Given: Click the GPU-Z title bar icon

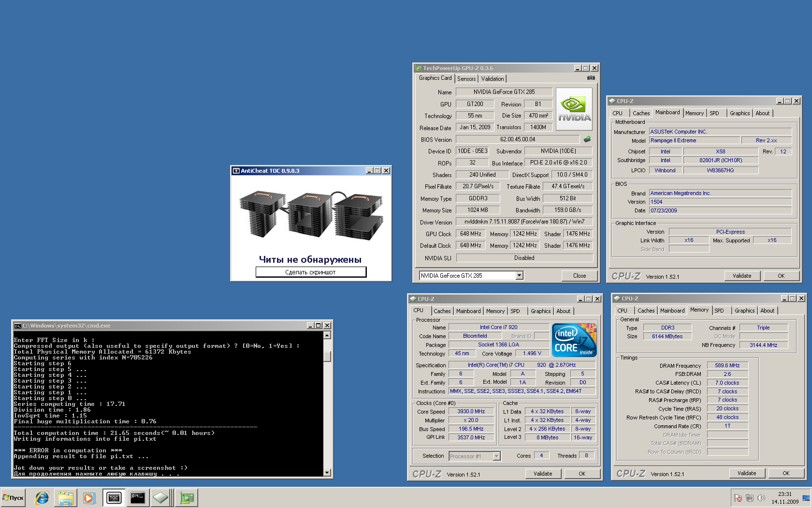Looking at the screenshot, I should (x=419, y=68).
